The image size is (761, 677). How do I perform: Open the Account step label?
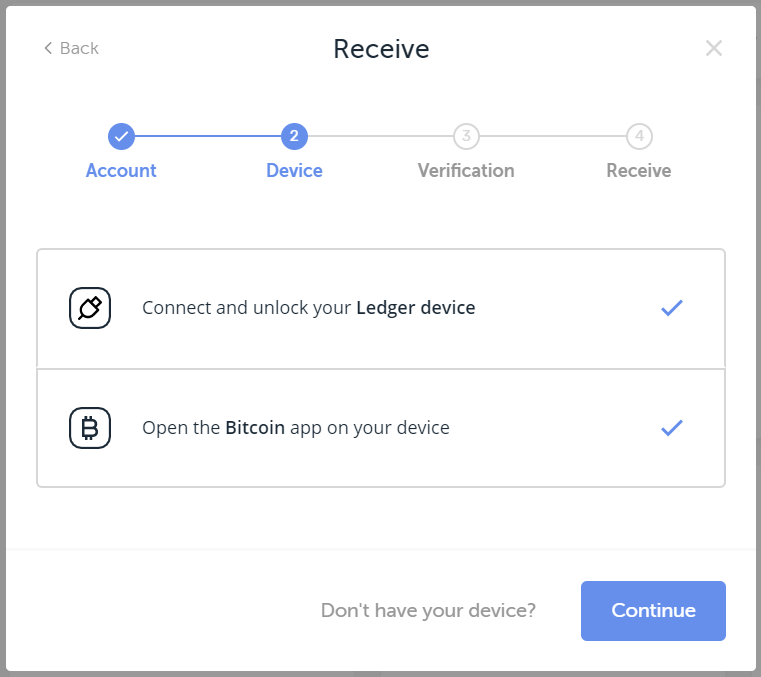pyautogui.click(x=121, y=171)
